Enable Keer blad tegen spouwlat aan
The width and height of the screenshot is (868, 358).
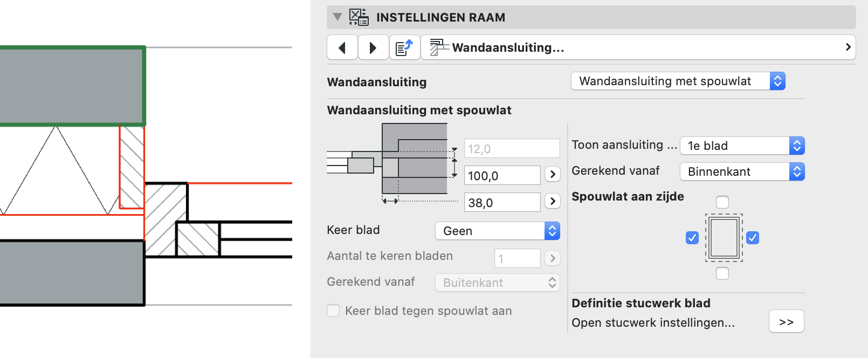tap(334, 311)
